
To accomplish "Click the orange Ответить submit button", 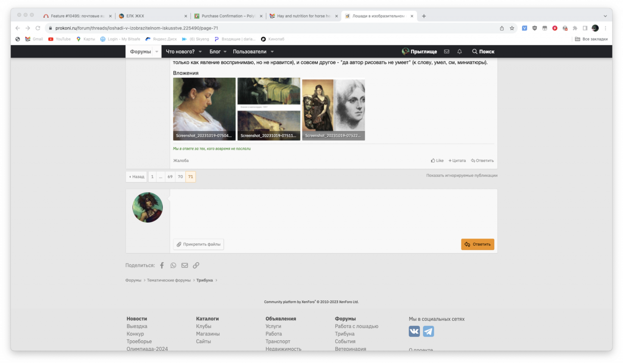I will click(x=477, y=244).
